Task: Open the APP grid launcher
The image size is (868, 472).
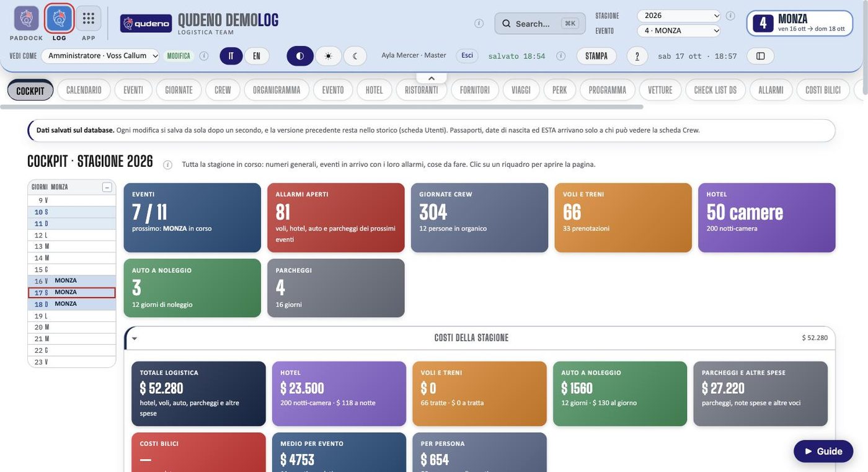Action: pyautogui.click(x=89, y=19)
